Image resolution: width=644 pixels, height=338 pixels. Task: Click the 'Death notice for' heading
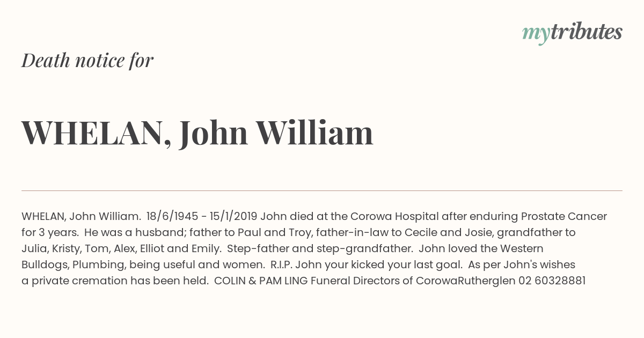coord(87,61)
